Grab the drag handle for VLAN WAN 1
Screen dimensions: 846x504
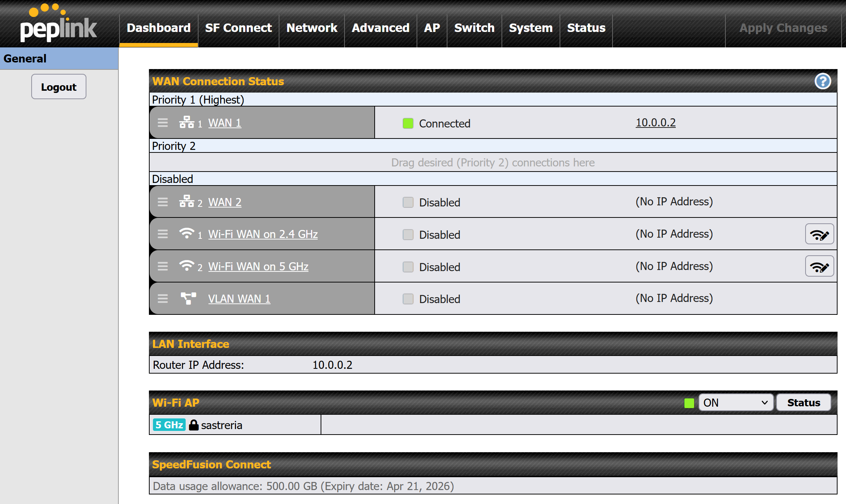(x=163, y=299)
